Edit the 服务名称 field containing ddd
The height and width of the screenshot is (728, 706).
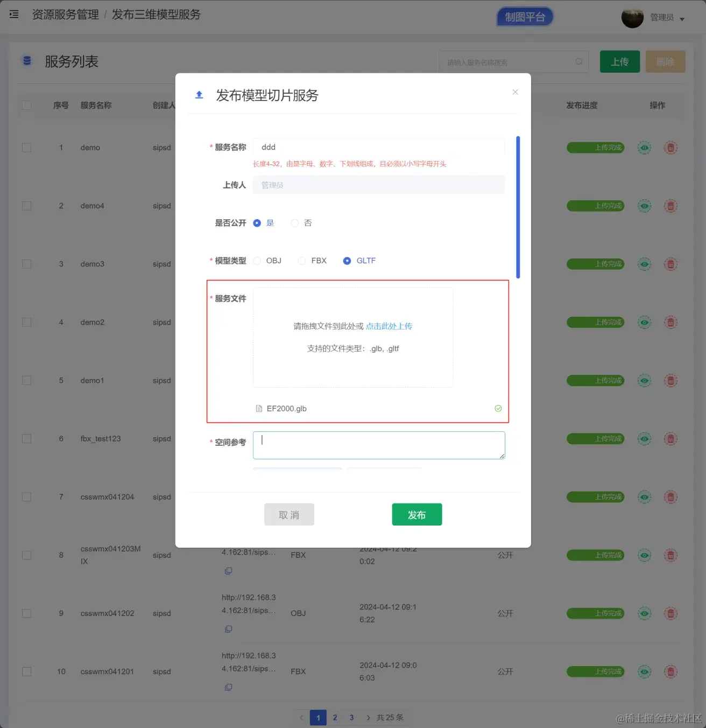point(379,147)
